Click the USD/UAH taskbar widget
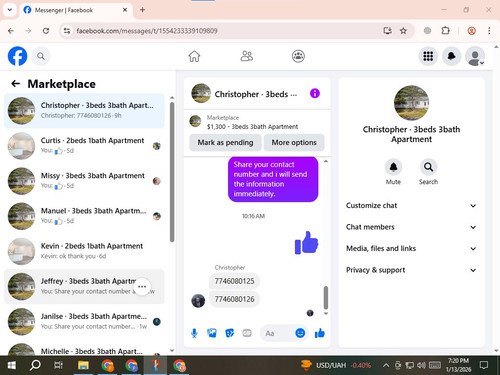 (x=336, y=365)
